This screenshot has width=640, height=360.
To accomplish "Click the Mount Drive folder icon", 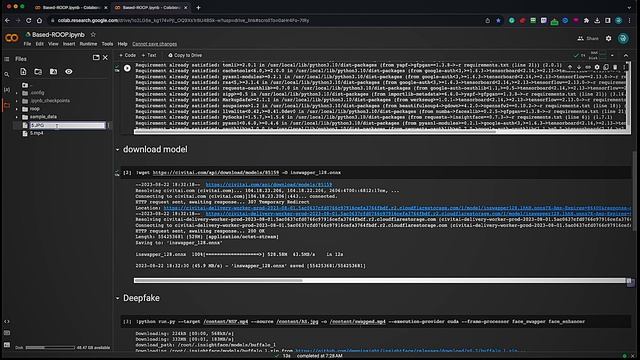I will pos(53,71).
